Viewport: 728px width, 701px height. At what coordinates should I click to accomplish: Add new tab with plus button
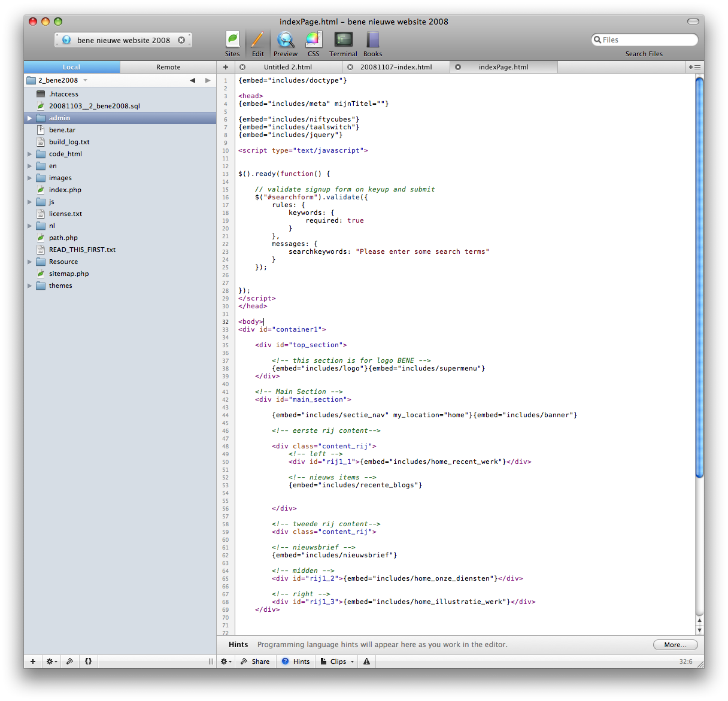pos(226,67)
